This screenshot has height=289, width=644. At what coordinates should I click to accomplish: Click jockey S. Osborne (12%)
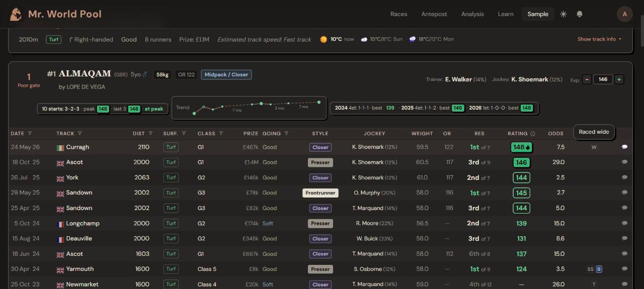tap(374, 269)
